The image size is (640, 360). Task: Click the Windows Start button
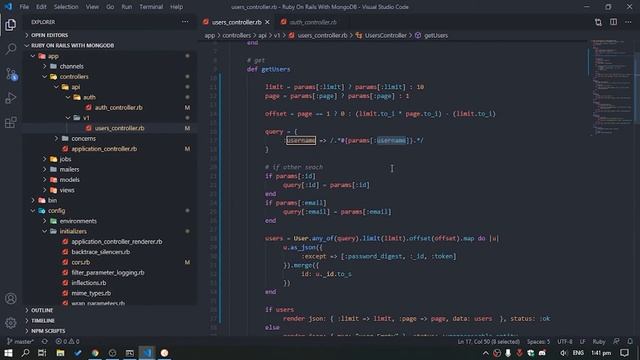coord(8,353)
